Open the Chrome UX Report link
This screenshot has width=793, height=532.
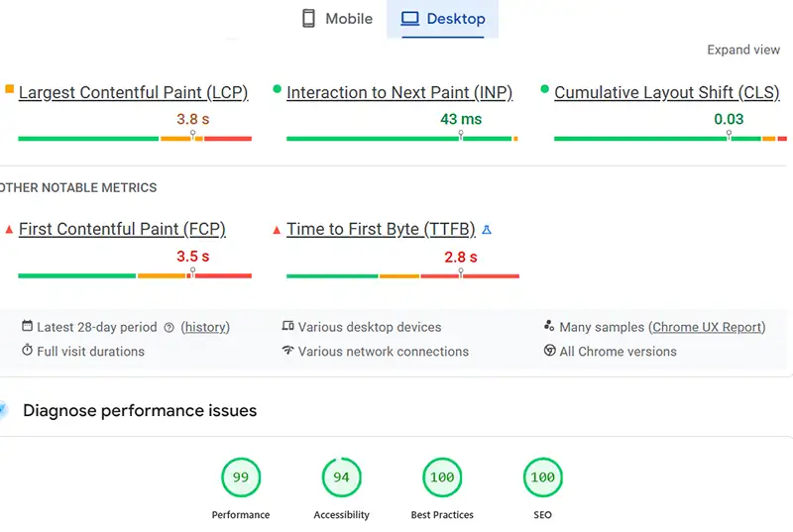[x=708, y=327]
